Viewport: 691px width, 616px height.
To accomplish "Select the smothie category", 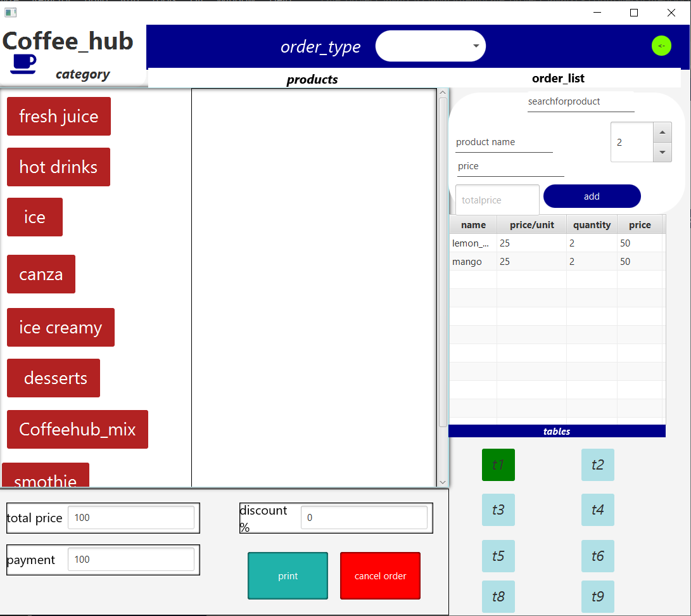I will [46, 475].
